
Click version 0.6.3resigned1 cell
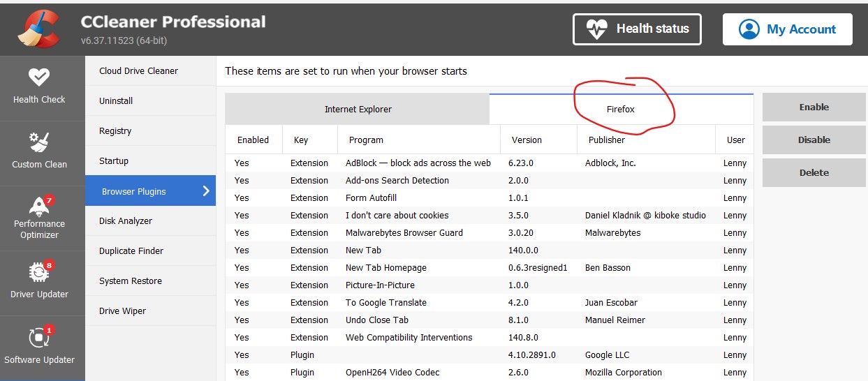pyautogui.click(x=538, y=268)
